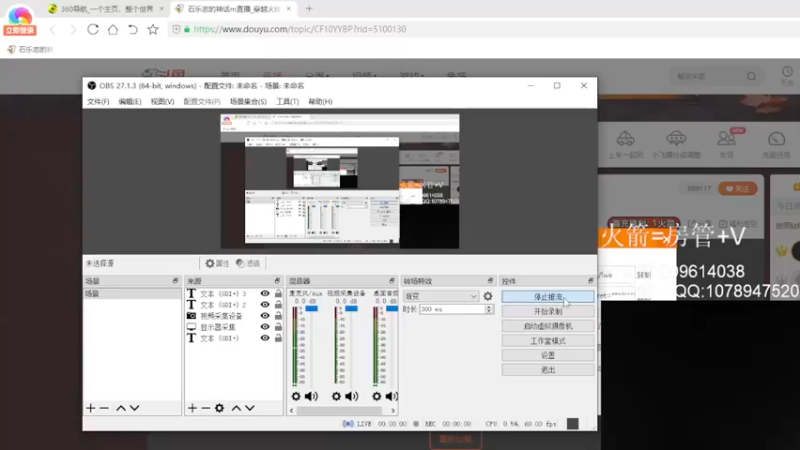
Task: Switch to the 360导航 browser tab
Action: point(106,9)
